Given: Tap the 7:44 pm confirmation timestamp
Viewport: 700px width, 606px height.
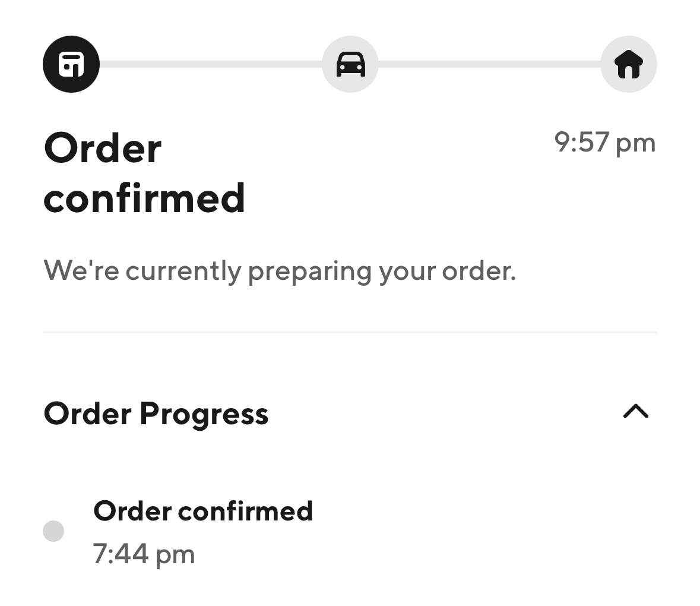Looking at the screenshot, I should tap(144, 554).
